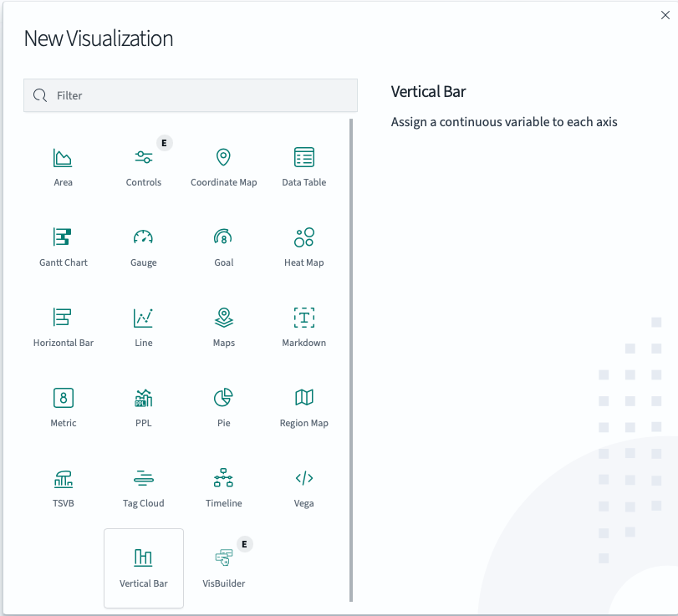Click the "Region Map" label text

(304, 423)
